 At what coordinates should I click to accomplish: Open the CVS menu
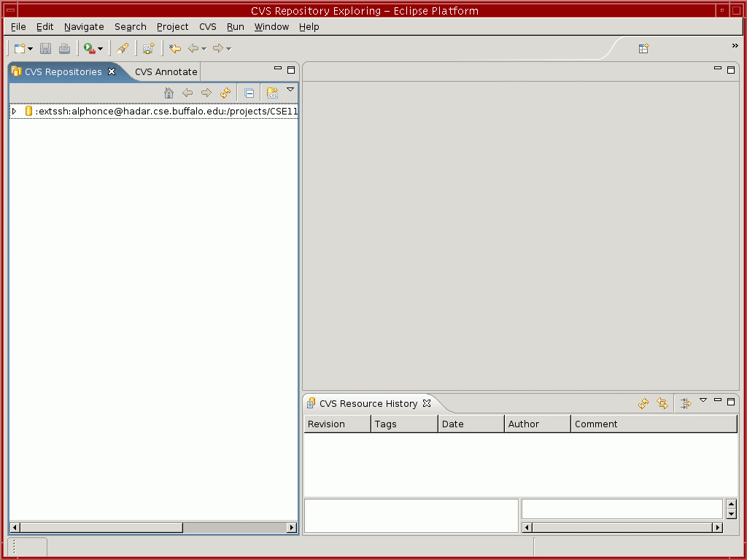point(208,27)
